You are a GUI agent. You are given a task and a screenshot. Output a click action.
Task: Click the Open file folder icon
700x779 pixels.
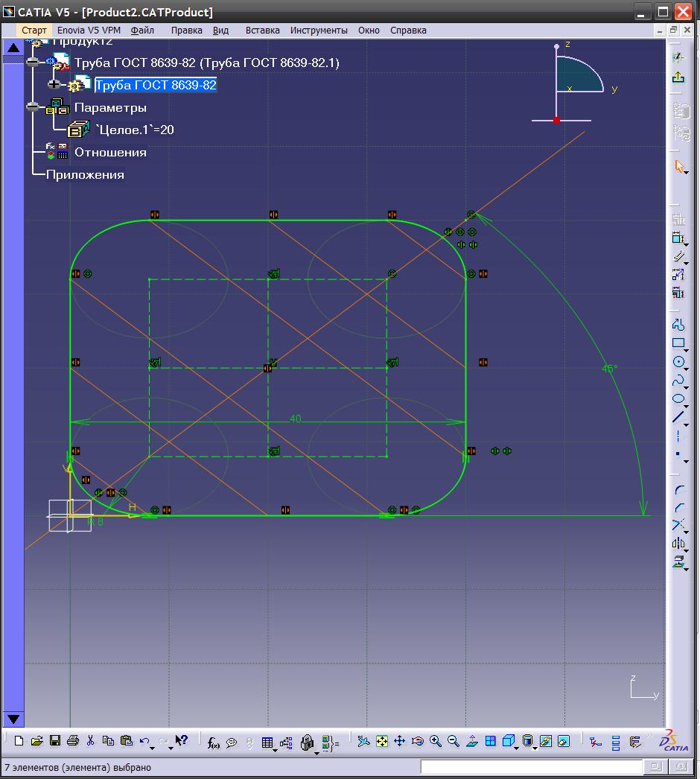36,741
